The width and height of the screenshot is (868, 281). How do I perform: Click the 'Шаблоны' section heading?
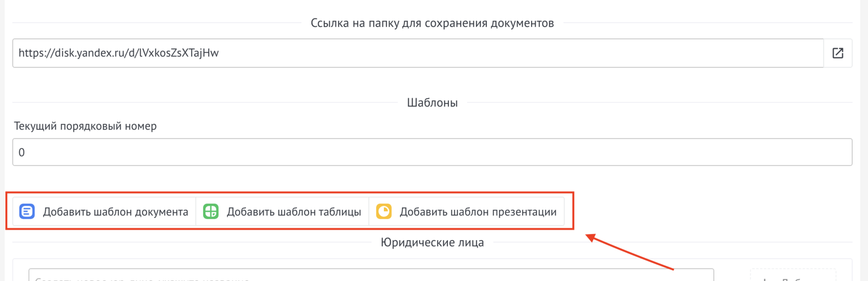[x=432, y=103]
